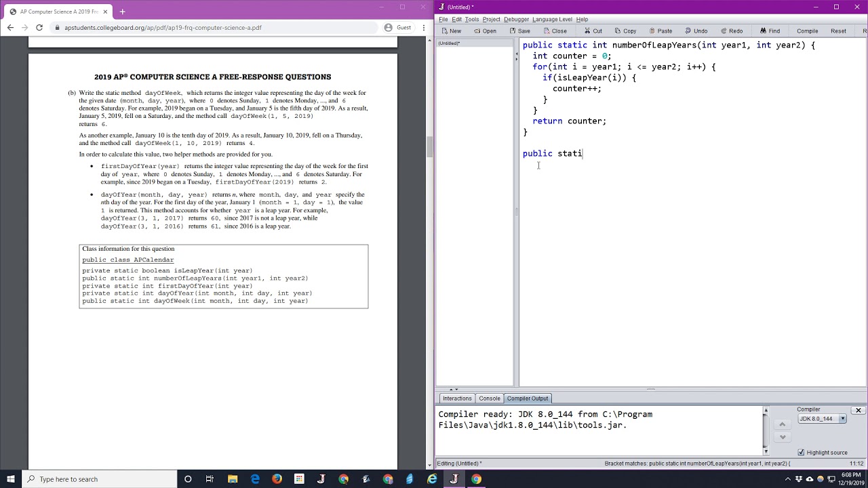This screenshot has width=868, height=488.
Task: Click the Paste toolbar button
Action: coord(660,31)
